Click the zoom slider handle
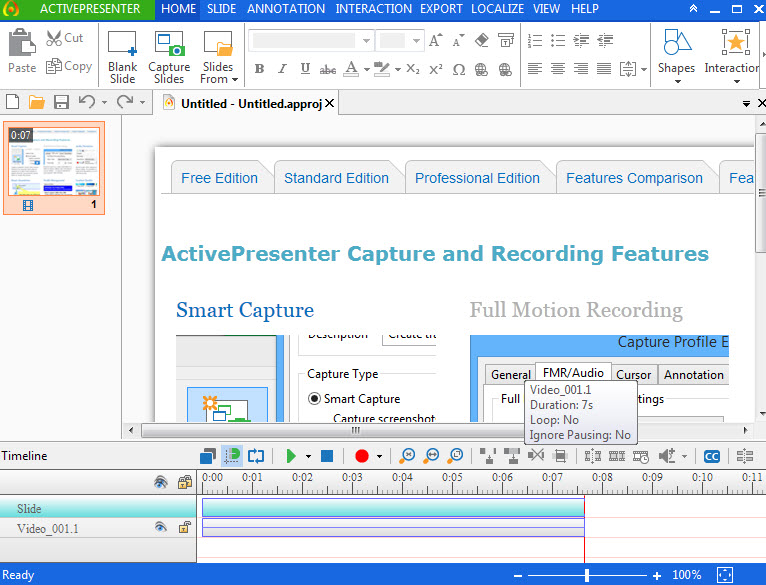 pyautogui.click(x=587, y=575)
